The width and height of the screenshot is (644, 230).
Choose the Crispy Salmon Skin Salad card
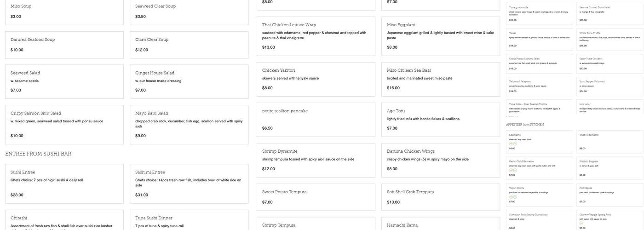click(x=64, y=124)
